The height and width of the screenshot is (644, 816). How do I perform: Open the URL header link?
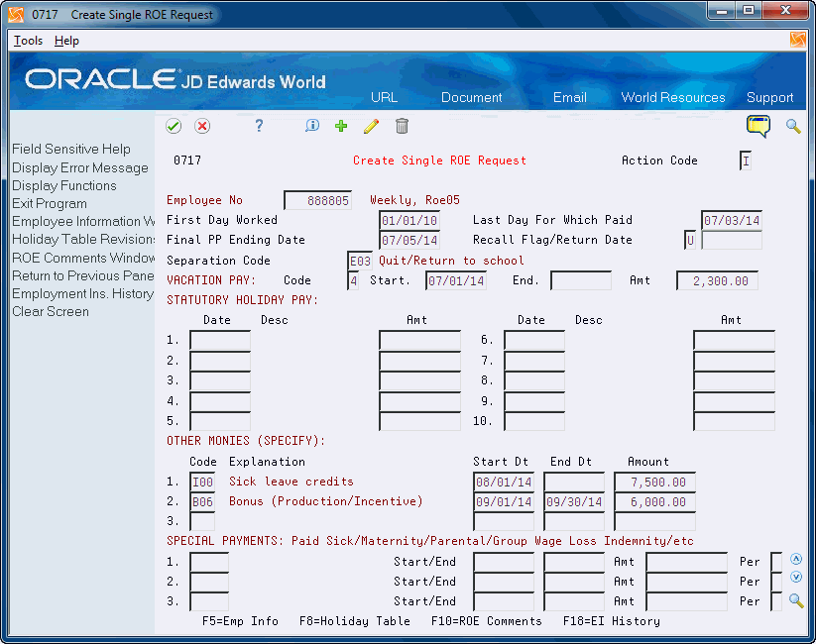(x=384, y=97)
